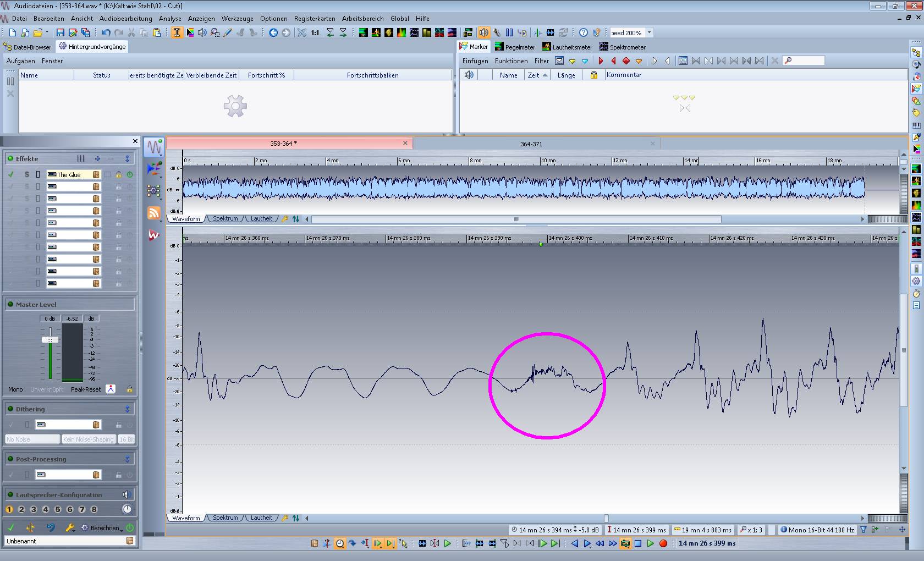This screenshot has width=924, height=561.
Task: Click the Peak-Reset meter icon
Action: pyautogui.click(x=111, y=389)
